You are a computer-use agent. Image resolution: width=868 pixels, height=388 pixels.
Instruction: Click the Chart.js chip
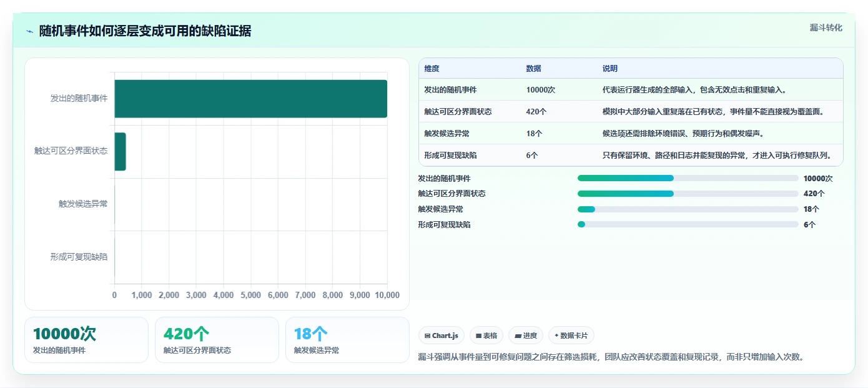tap(441, 336)
